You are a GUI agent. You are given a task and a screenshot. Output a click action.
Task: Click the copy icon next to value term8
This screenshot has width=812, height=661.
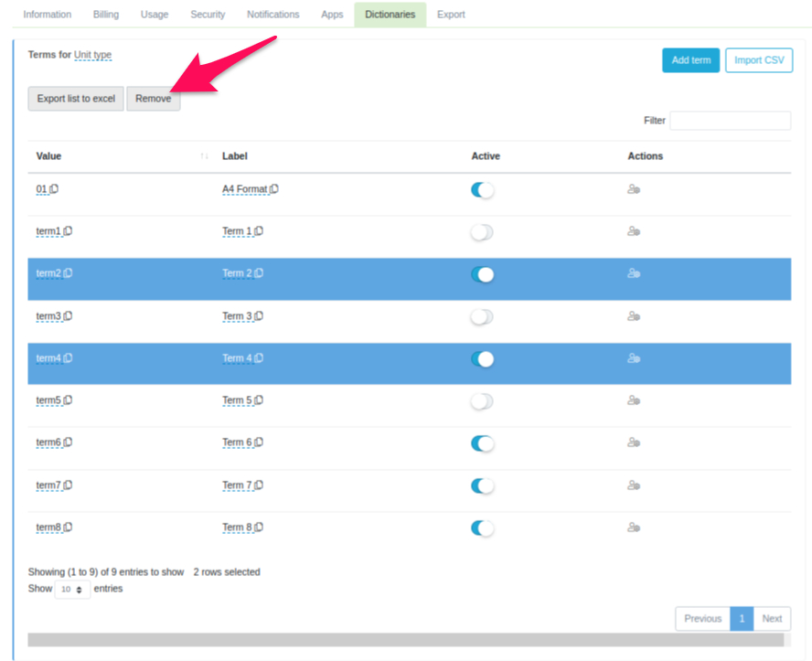69,528
